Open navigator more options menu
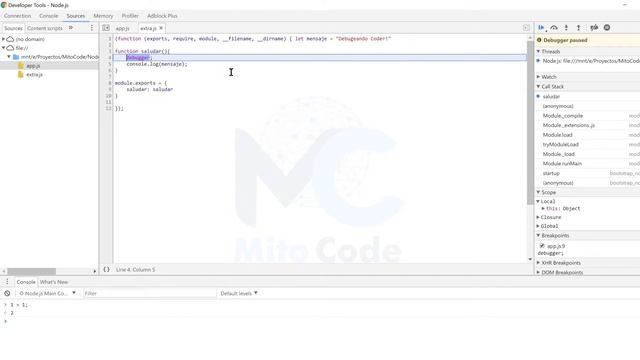 (92, 28)
